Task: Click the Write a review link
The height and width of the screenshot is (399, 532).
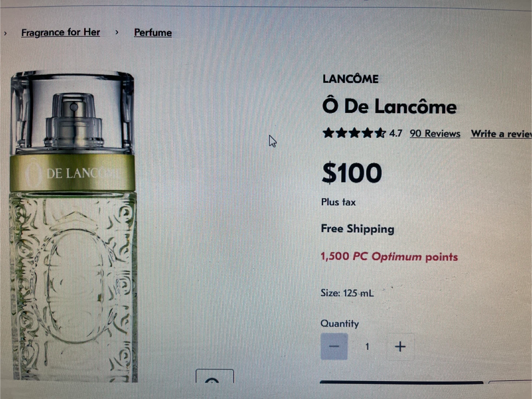Action: coord(501,134)
